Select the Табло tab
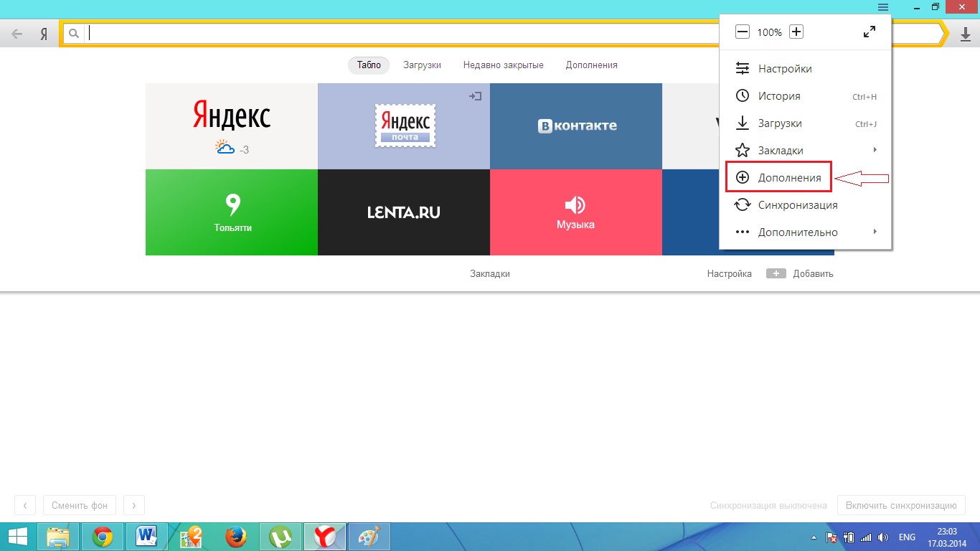The image size is (980, 551). [369, 65]
